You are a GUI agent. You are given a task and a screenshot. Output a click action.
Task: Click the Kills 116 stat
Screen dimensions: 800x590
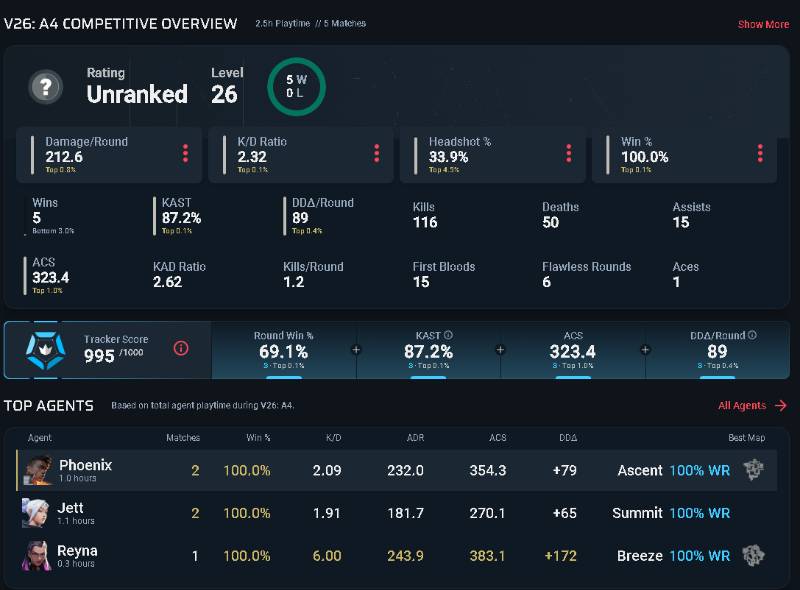click(x=425, y=215)
